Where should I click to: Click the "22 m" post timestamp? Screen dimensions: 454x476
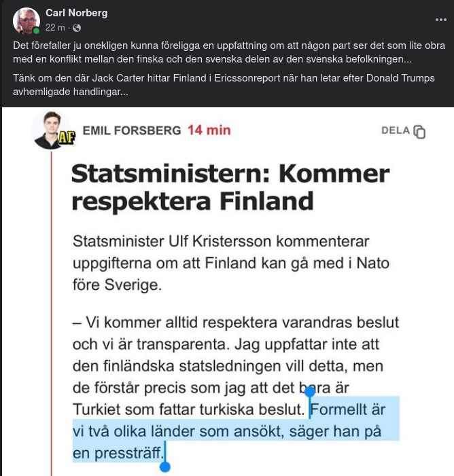point(55,28)
